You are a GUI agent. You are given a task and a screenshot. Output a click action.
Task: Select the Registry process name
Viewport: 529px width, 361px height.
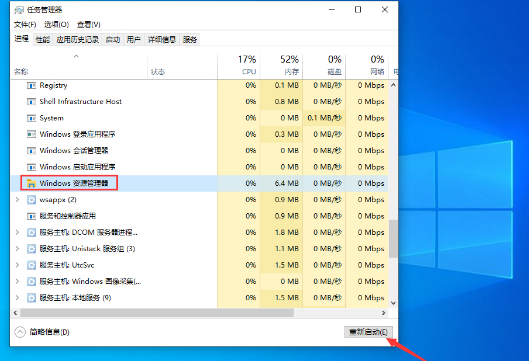[x=53, y=85]
